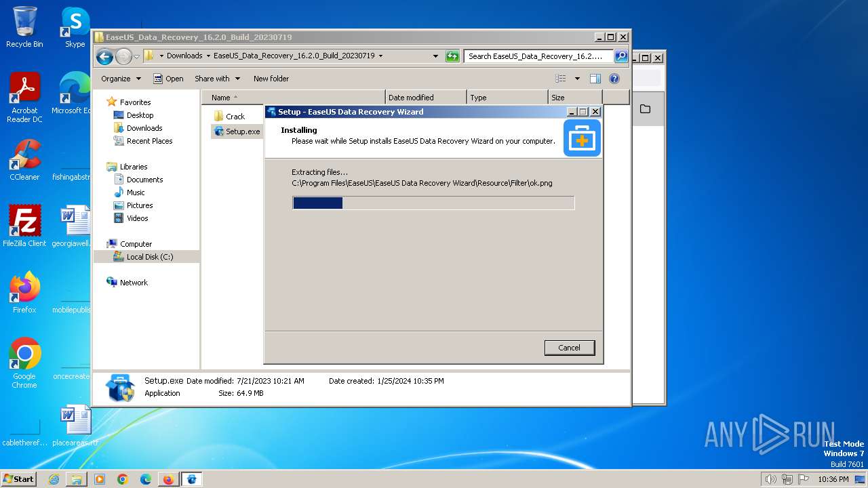Cancel the EaseUS installation

(569, 348)
